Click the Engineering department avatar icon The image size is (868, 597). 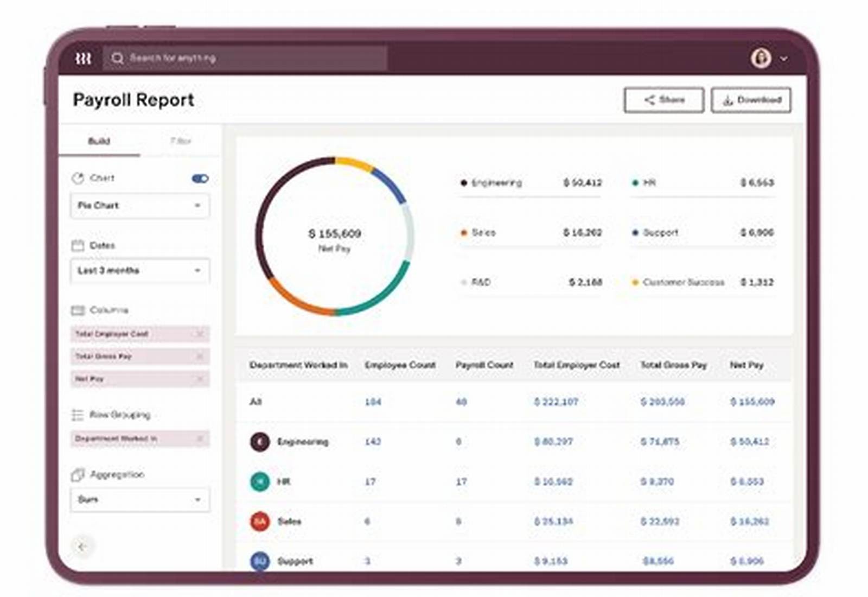pos(260,442)
